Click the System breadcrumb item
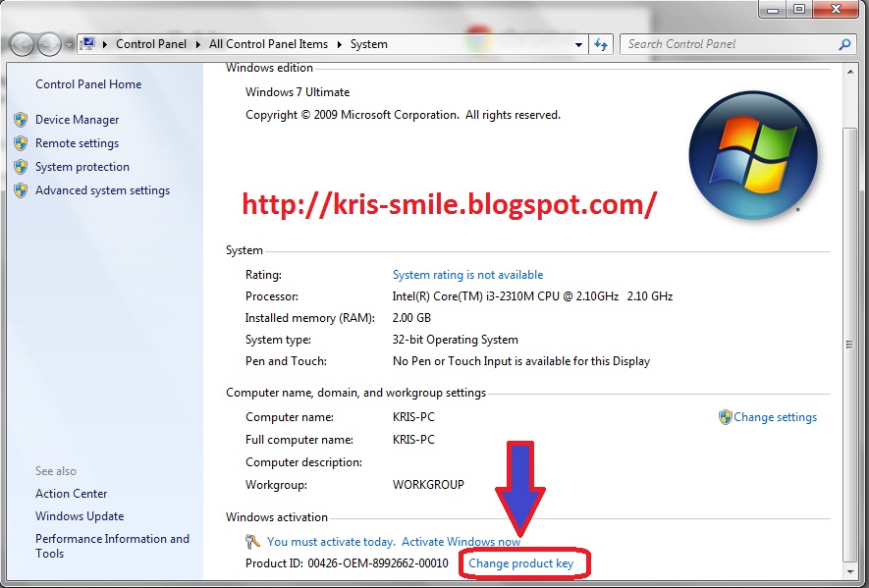 click(368, 44)
